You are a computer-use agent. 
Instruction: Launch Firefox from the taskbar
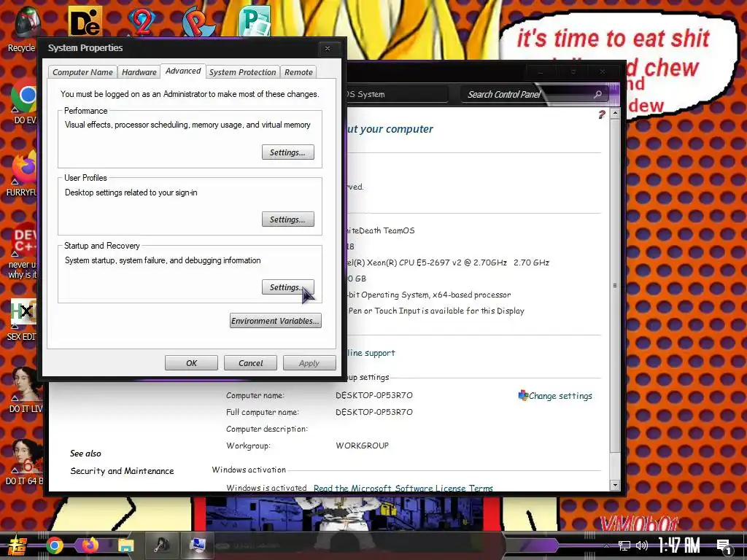(90, 545)
